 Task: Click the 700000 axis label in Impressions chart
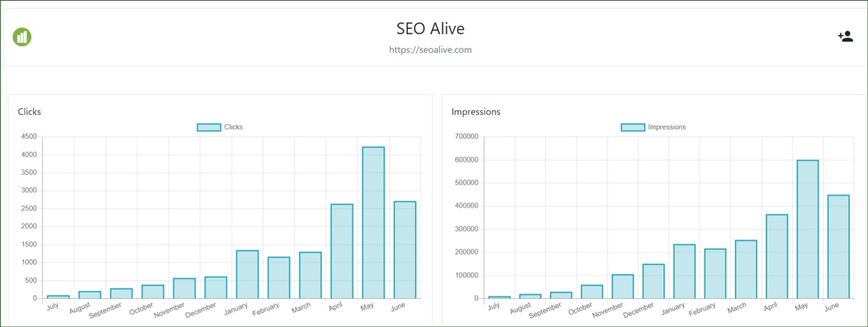point(467,137)
